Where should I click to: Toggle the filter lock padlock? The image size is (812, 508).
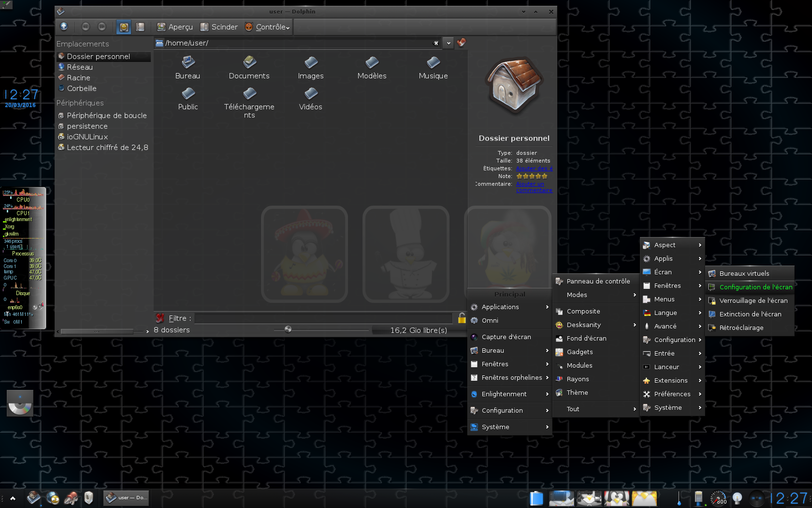coord(462,318)
